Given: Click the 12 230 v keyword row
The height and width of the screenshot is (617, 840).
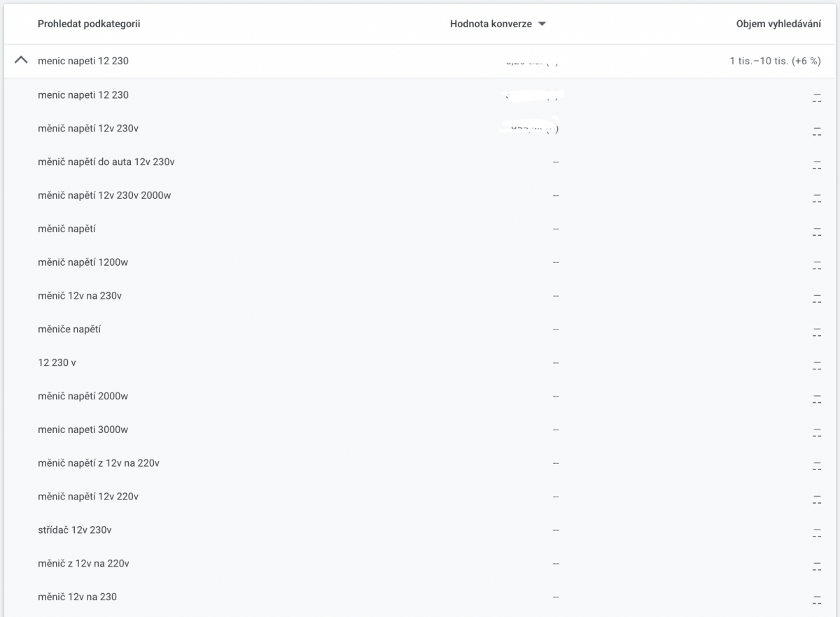Looking at the screenshot, I should click(x=57, y=362).
